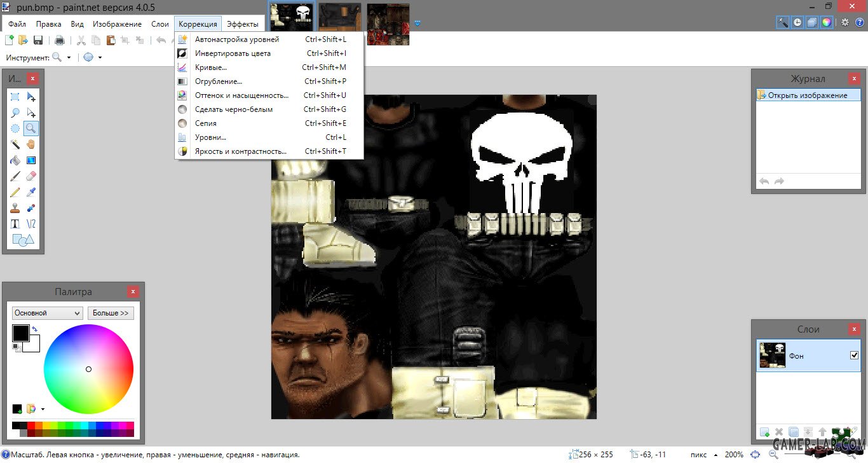Select the Move Selection tool
Image resolution: width=868 pixels, height=463 pixels.
pyautogui.click(x=31, y=113)
